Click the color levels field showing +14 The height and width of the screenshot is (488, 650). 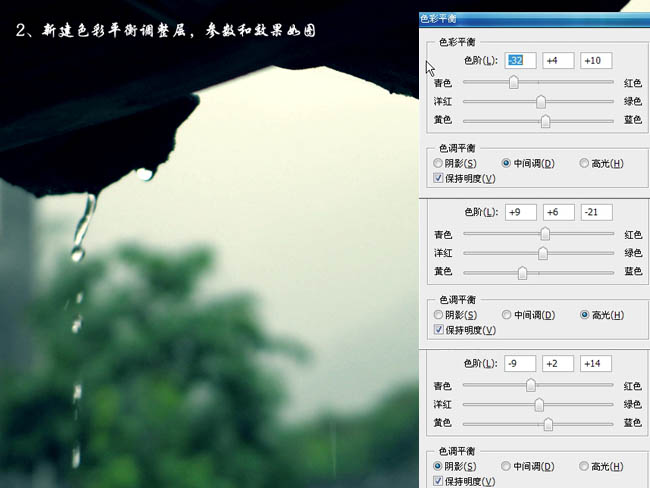click(595, 363)
